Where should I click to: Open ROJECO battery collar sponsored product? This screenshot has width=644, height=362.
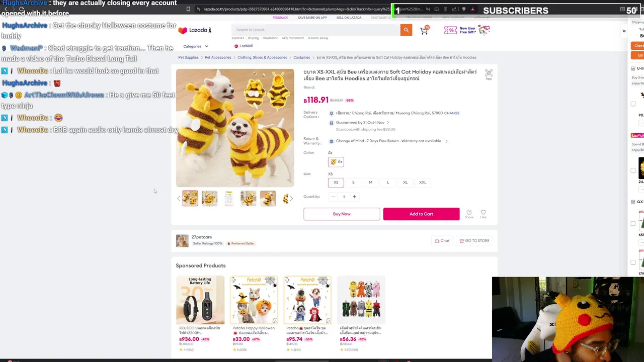(x=200, y=313)
